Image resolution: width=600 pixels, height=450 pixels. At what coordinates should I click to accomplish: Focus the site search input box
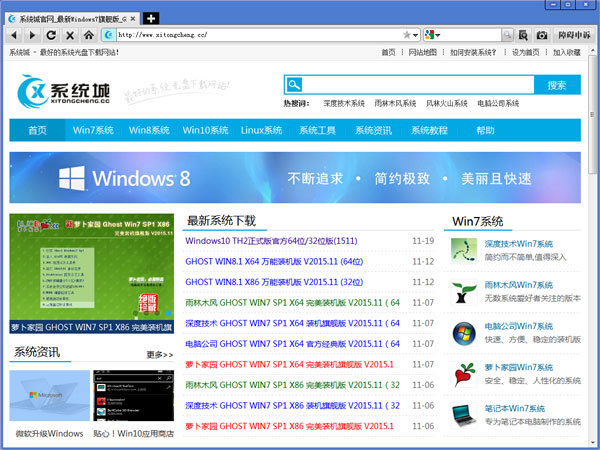click(418, 85)
